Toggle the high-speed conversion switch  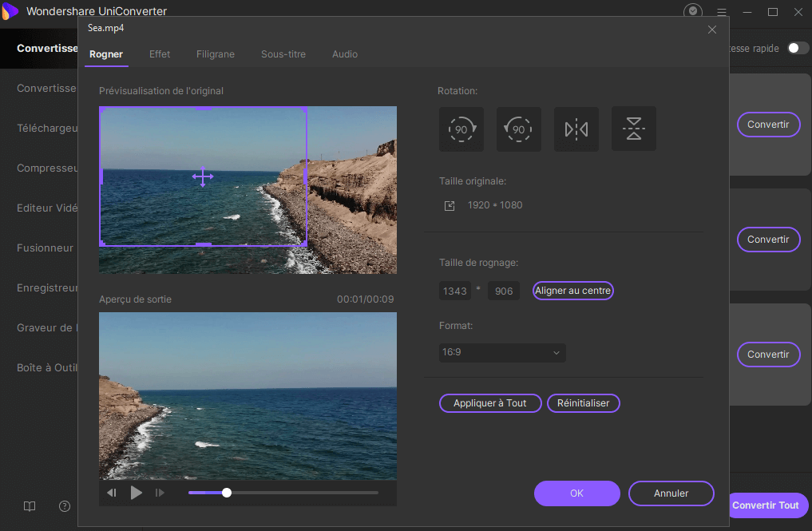click(x=798, y=48)
